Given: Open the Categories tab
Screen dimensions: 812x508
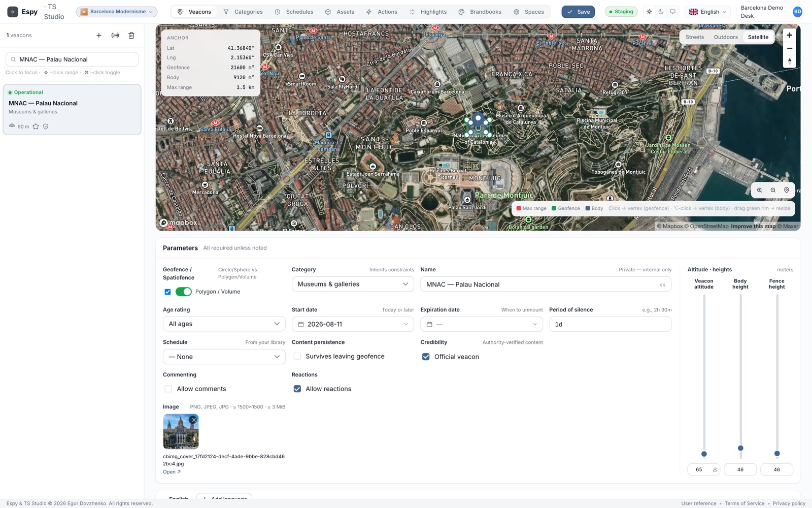Looking at the screenshot, I should pyautogui.click(x=243, y=12).
